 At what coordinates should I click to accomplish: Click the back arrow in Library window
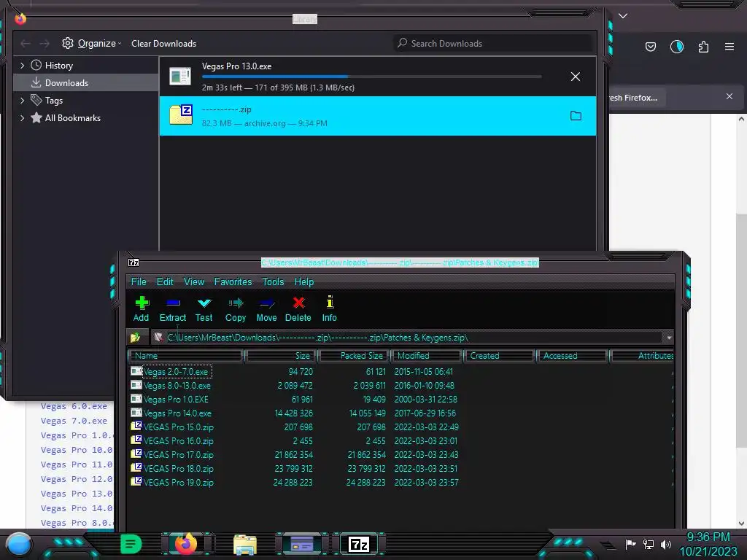(x=26, y=43)
